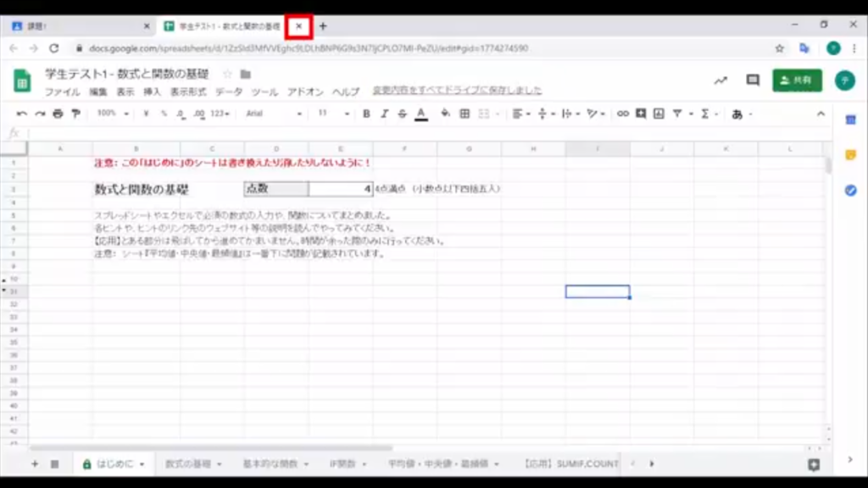Reload the page in the browser
Viewport: 868px width, 488px height.
click(53, 48)
